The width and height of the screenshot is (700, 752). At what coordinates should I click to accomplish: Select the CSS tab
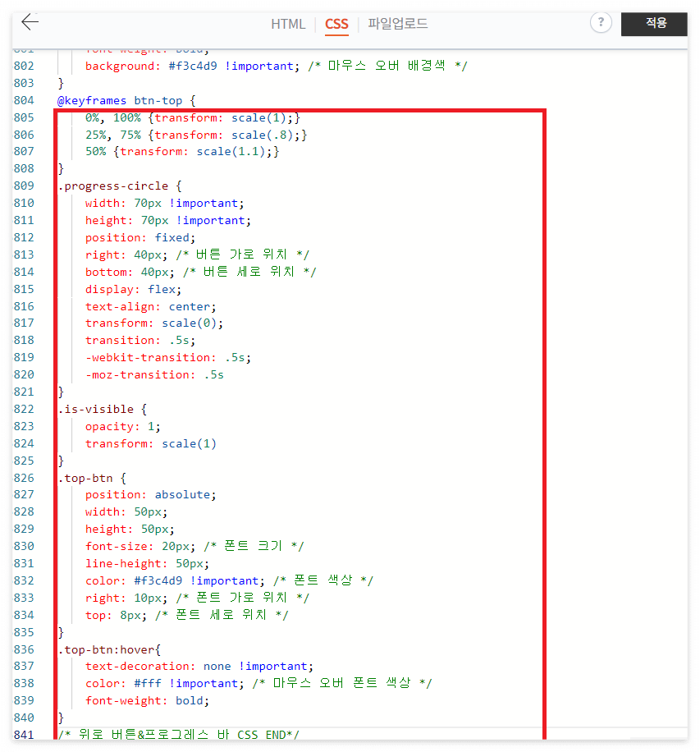point(336,24)
